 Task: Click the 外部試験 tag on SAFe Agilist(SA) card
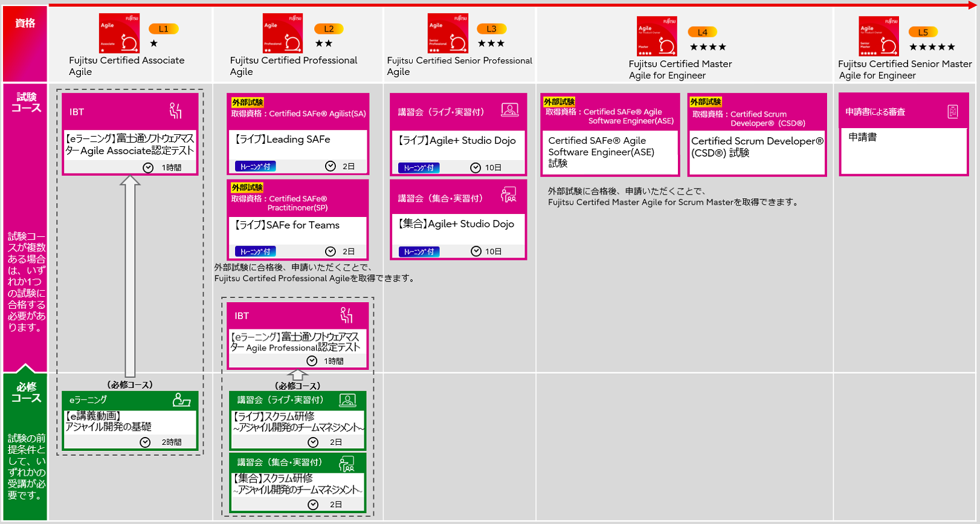tap(248, 102)
